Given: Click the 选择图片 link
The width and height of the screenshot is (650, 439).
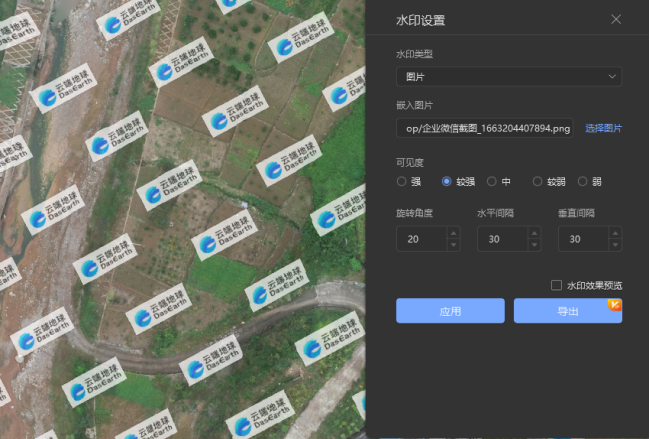Looking at the screenshot, I should point(603,128).
